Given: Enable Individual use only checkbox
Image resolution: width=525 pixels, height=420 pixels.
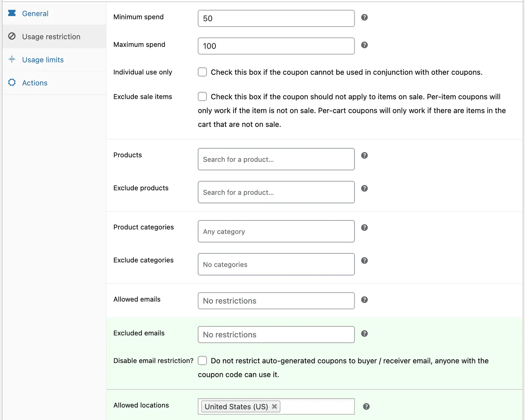Looking at the screenshot, I should click(202, 72).
